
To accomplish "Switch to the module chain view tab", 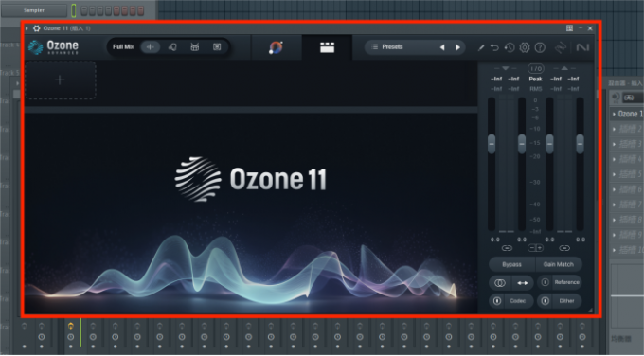I will tap(327, 47).
